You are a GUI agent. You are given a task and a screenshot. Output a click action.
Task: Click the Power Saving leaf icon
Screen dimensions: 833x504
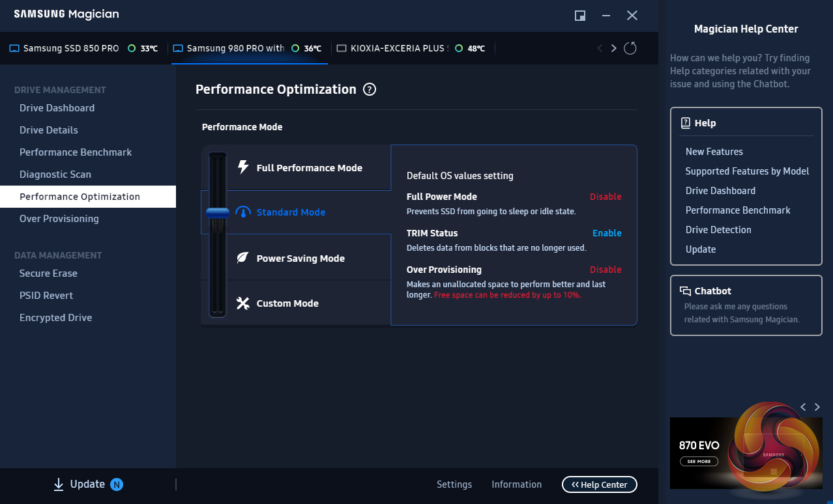(242, 258)
